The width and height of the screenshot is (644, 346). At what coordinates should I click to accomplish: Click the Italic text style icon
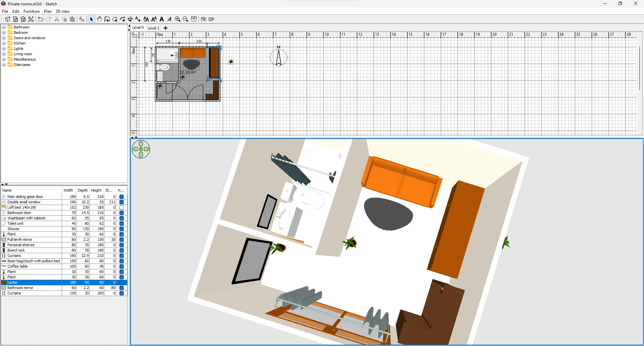click(x=169, y=19)
